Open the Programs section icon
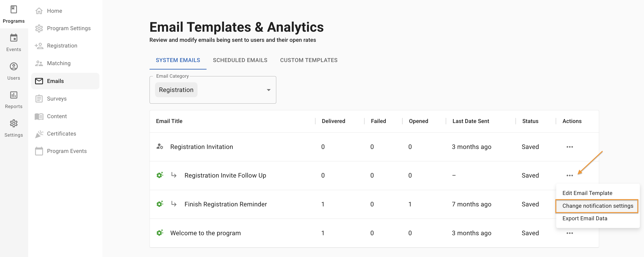The width and height of the screenshot is (644, 257). coord(13,9)
